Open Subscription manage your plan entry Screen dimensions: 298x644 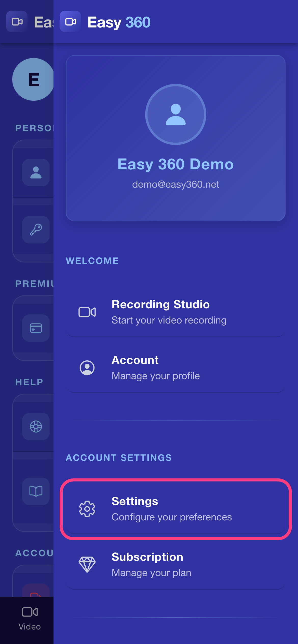[x=176, y=565]
